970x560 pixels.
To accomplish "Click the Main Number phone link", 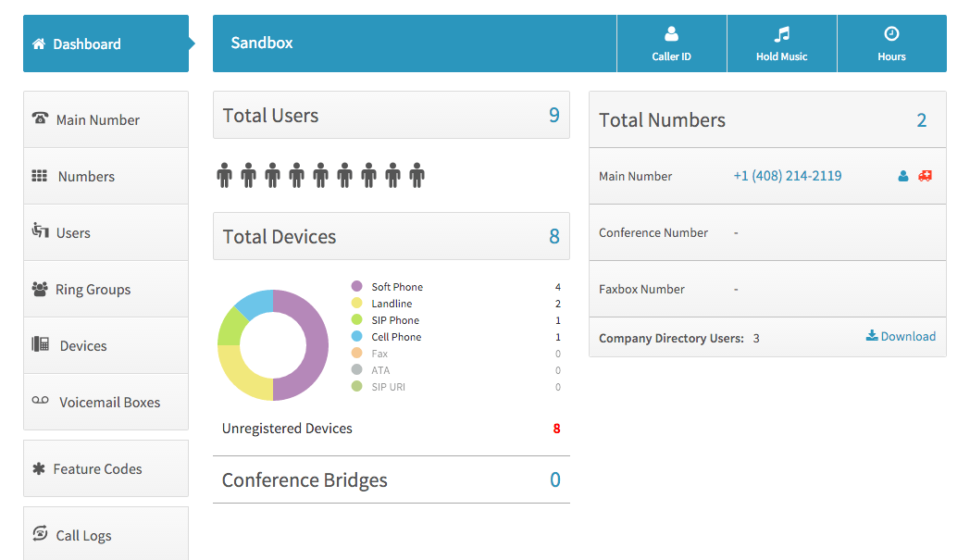I will (x=788, y=175).
